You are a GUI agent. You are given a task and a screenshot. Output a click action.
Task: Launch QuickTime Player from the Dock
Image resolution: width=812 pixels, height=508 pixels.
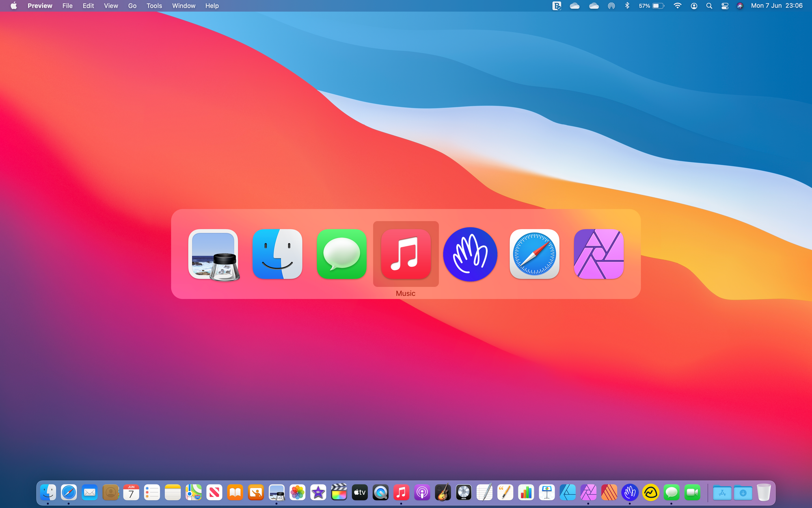[x=380, y=493]
